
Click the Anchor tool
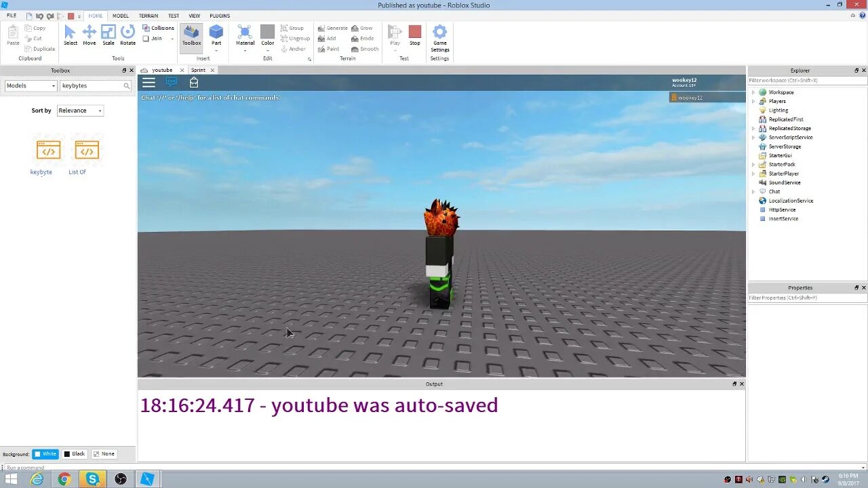(293, 49)
